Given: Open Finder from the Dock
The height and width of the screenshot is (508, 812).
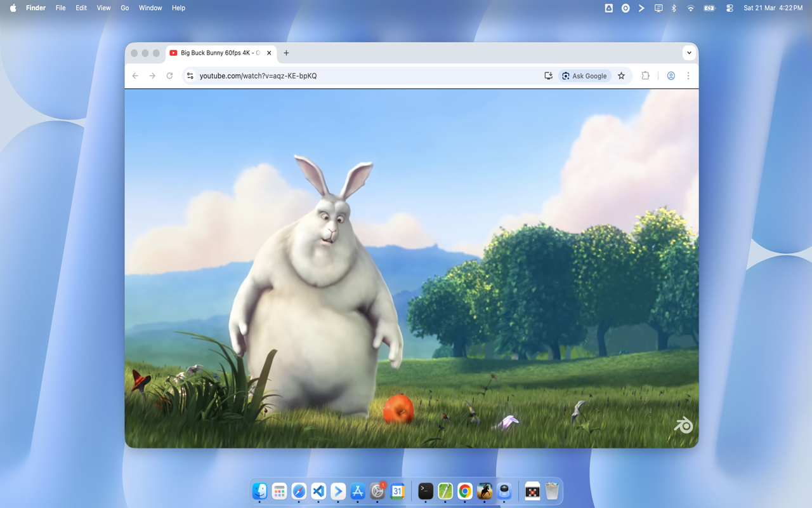Looking at the screenshot, I should pyautogui.click(x=259, y=491).
